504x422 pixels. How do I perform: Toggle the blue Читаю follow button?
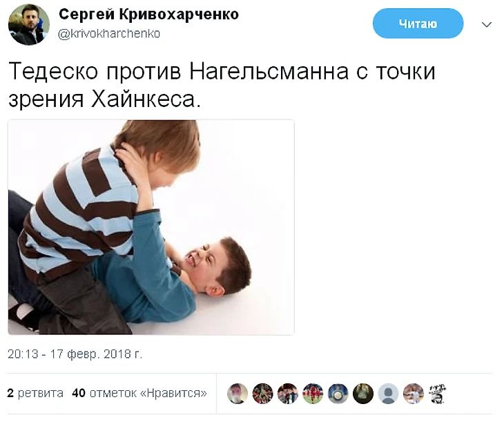coord(418,23)
